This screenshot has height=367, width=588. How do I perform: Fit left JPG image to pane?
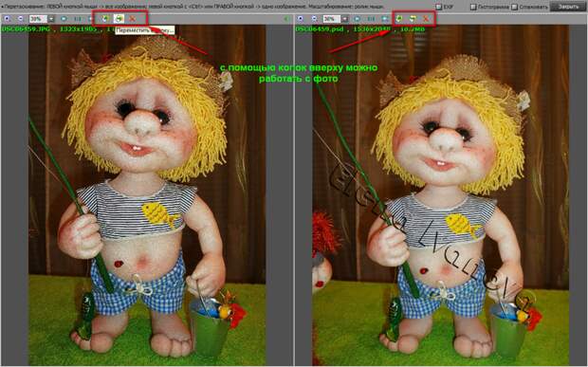point(64,18)
